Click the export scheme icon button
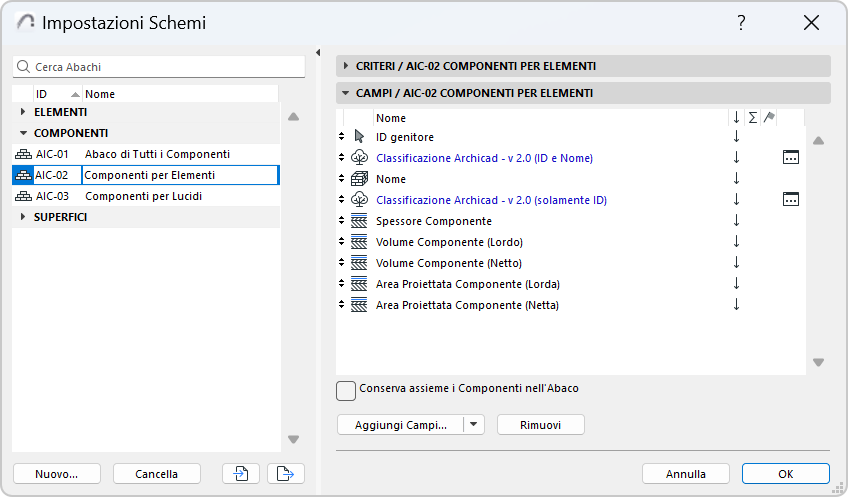 (286, 474)
